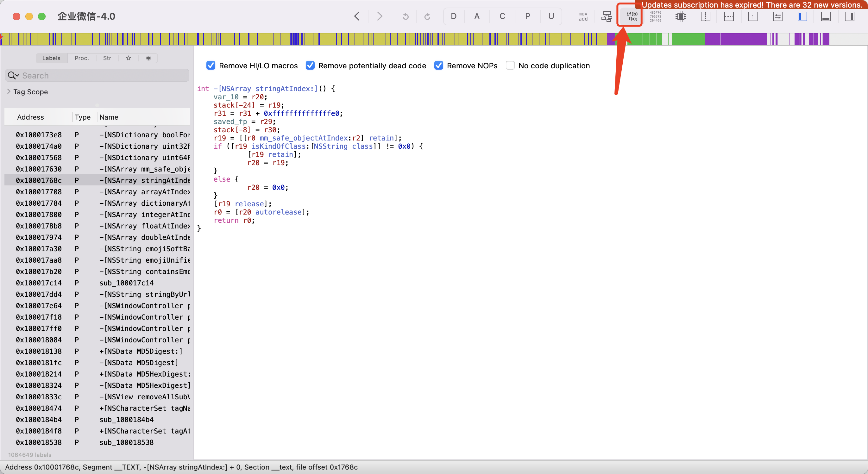
Task: Select row -[NSArray stringAtInde
Action: (x=97, y=180)
